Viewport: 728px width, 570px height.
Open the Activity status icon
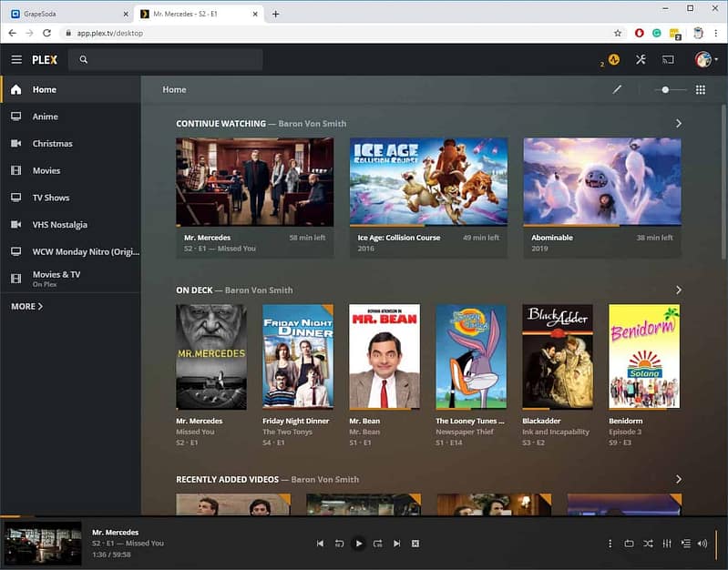pos(614,59)
